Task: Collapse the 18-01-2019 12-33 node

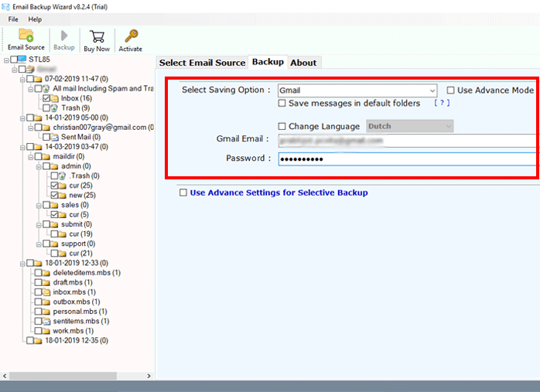Action: pos(22,264)
